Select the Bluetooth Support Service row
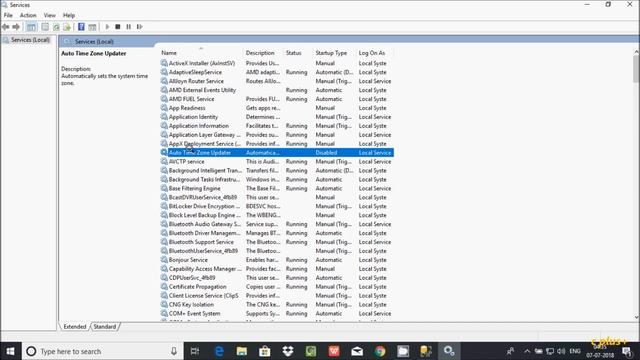Image resolution: width=640 pixels, height=360 pixels. 277,242
